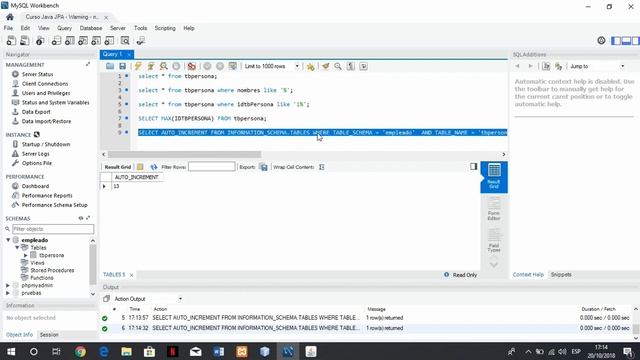Viewport: 640px width, 360px height.
Task: Toggle continue on error icon
Action: click(191, 66)
